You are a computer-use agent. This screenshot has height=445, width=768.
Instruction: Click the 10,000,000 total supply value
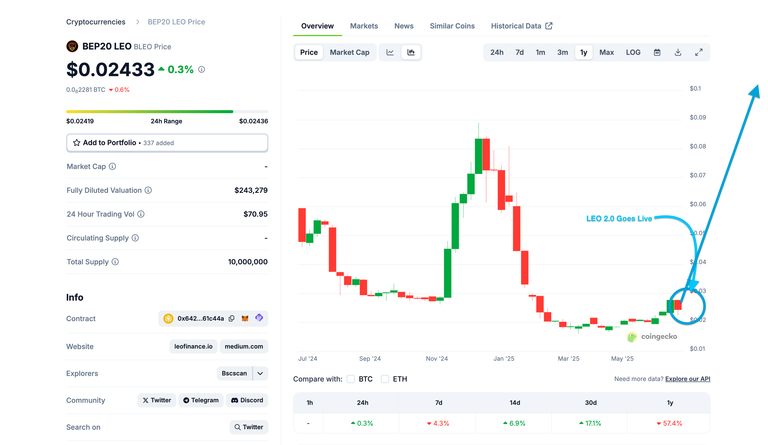click(248, 262)
